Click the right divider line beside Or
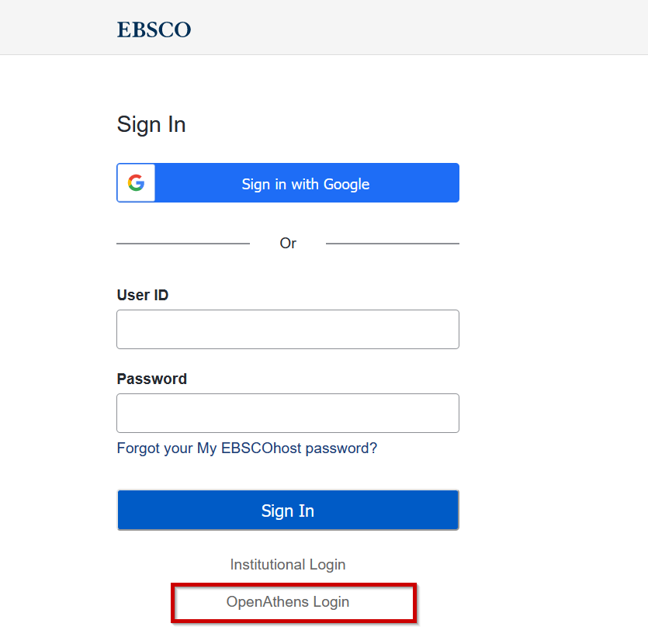Screen dimensions: 648x644 click(393, 243)
